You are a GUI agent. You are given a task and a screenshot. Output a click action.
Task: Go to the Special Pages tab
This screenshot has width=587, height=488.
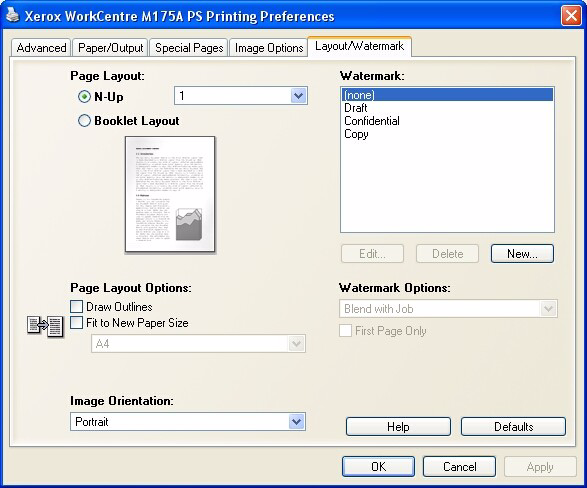189,48
